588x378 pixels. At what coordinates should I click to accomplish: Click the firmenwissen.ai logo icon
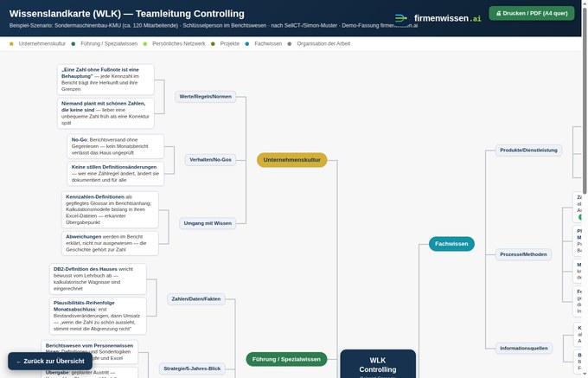[x=401, y=18]
